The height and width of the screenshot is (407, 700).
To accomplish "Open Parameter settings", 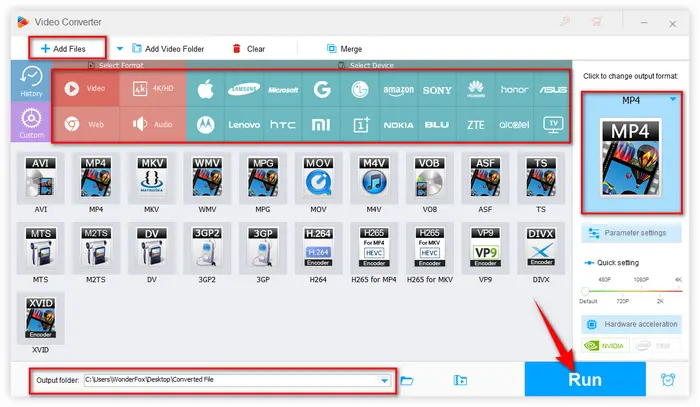I will coord(631,233).
